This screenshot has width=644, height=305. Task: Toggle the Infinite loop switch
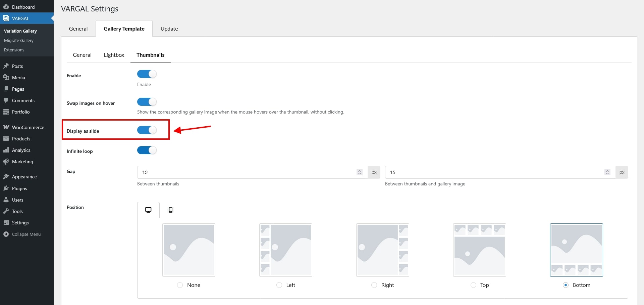click(147, 150)
